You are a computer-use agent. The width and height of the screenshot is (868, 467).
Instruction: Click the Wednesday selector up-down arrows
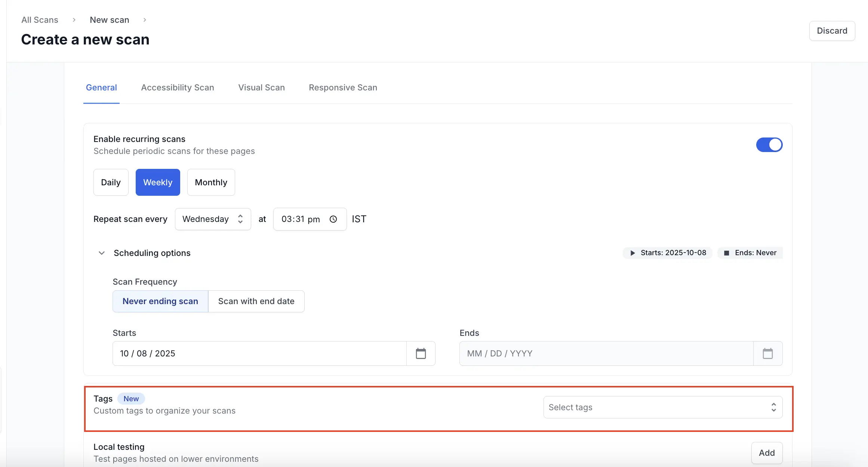point(240,219)
